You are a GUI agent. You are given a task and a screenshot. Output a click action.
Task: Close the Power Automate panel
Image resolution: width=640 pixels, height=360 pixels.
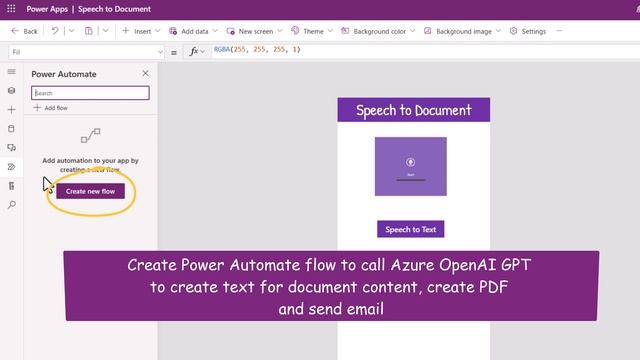[x=145, y=73]
